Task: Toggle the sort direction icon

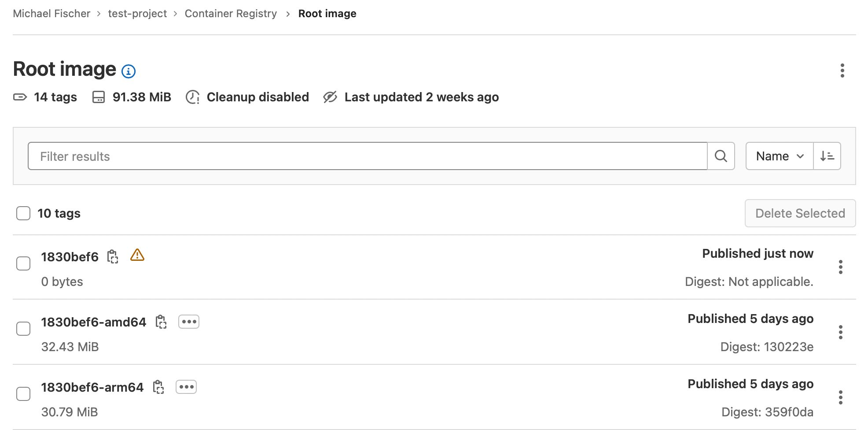Action: pyautogui.click(x=827, y=156)
